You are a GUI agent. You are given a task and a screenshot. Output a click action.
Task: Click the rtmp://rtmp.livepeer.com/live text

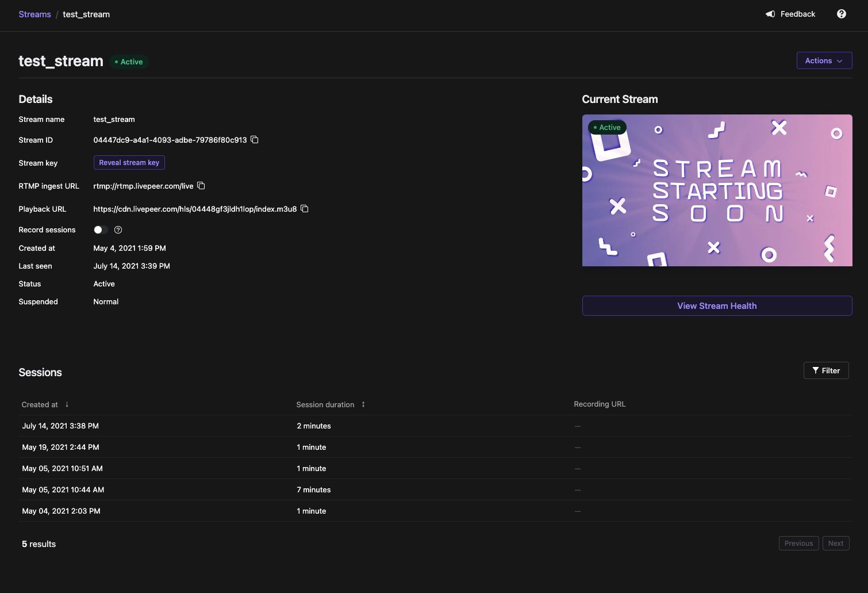coord(144,186)
